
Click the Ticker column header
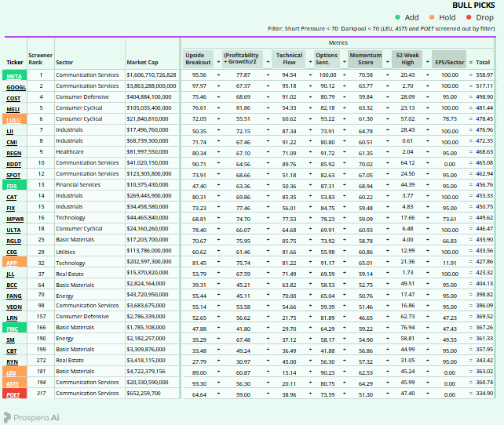15,62
